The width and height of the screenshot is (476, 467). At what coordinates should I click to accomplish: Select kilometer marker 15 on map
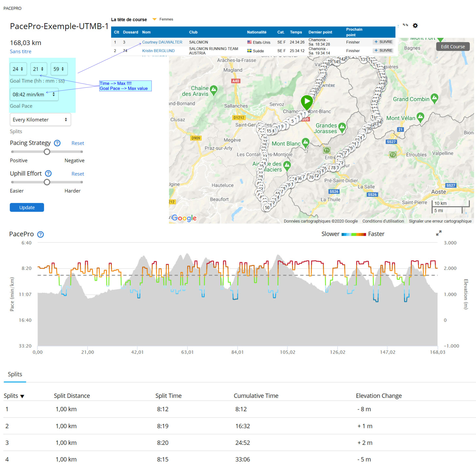pyautogui.click(x=269, y=131)
